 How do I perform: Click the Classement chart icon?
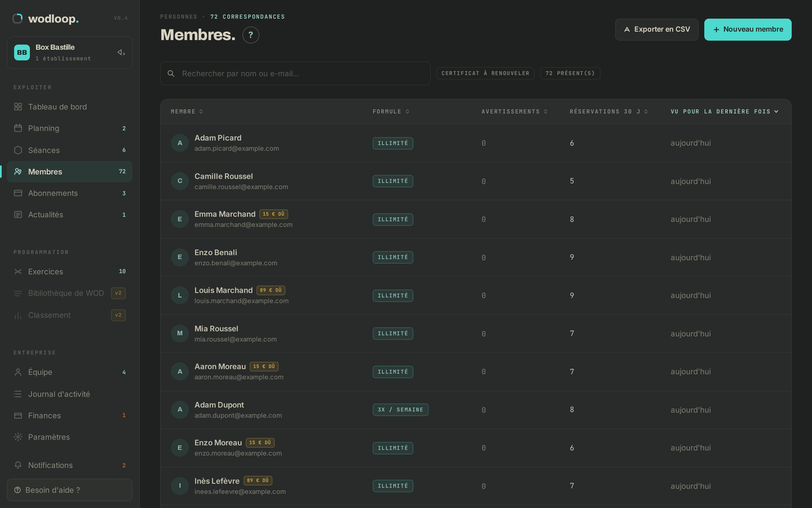tap(18, 315)
